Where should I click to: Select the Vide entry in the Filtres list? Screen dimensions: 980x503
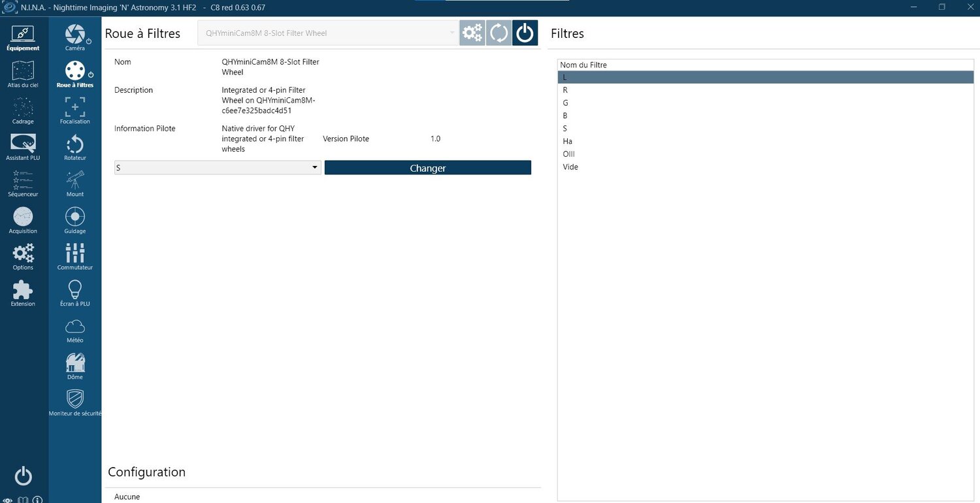766,167
